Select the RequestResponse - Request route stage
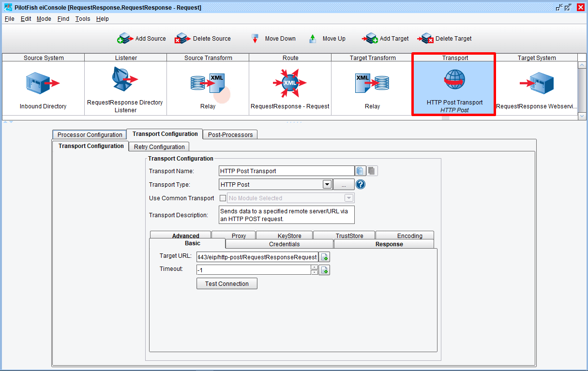Screen dimensions: 588x371 (290, 89)
